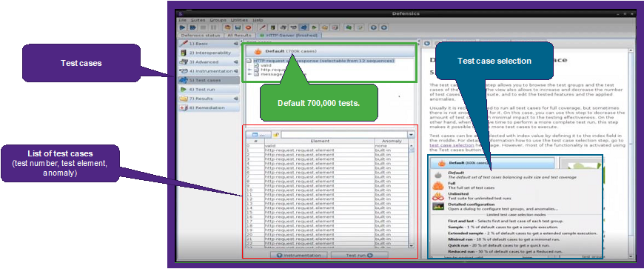Open the index field dropdown arrow
The image size is (644, 269).
coord(411,135)
